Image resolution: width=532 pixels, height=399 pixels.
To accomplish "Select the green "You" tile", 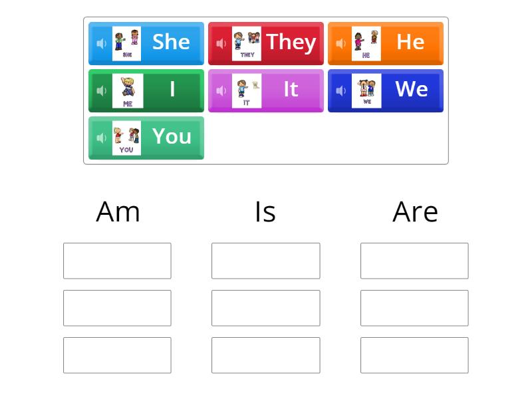I will tap(171, 138).
